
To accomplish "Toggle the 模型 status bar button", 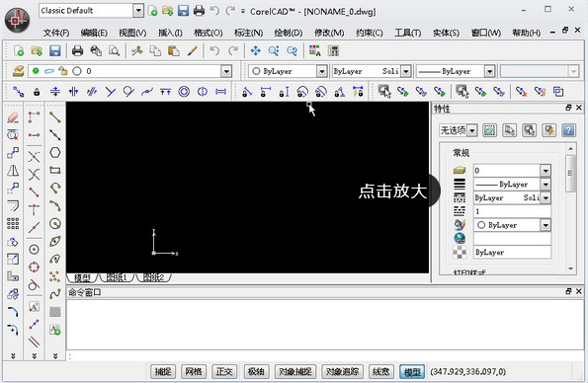I will click(x=412, y=371).
